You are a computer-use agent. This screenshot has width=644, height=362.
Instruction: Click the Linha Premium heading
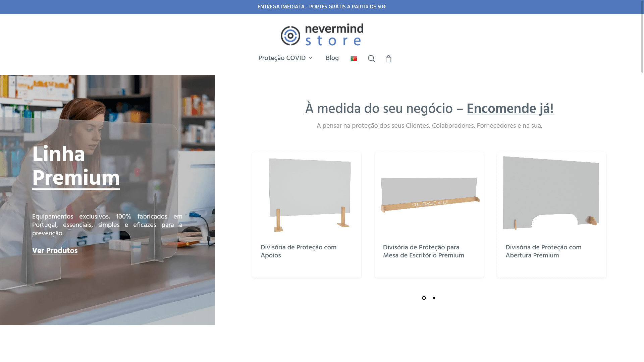point(76,167)
